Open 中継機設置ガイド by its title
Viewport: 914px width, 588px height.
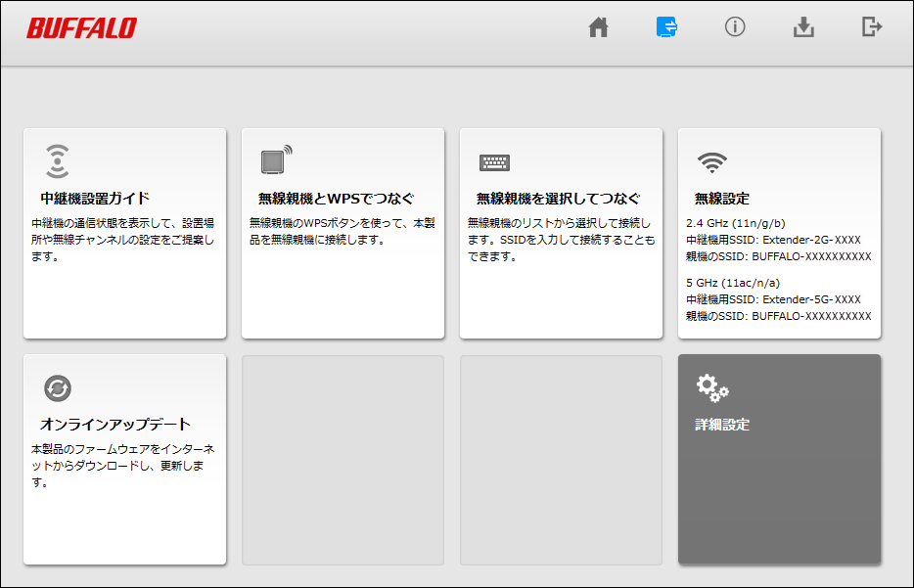tap(95, 199)
